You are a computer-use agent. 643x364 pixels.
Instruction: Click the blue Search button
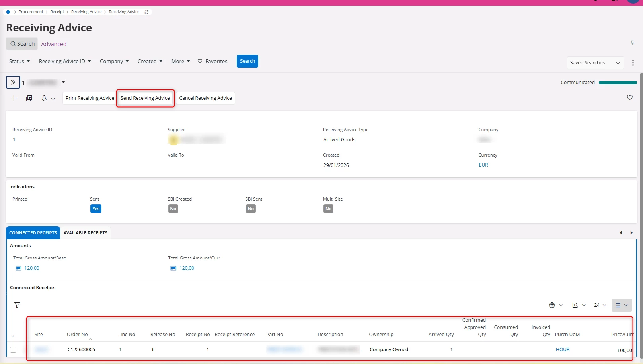coord(247,61)
